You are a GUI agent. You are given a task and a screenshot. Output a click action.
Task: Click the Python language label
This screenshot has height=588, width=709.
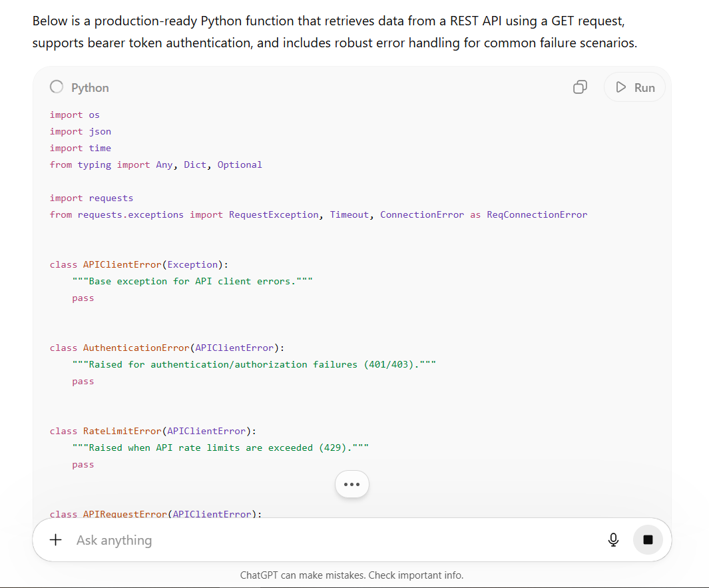90,88
